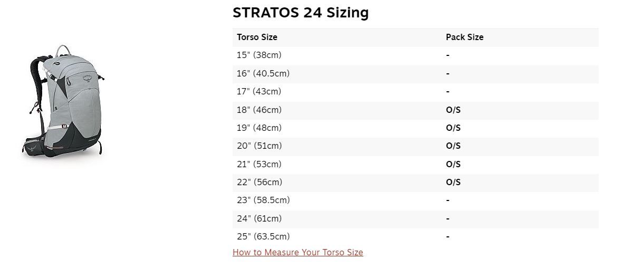The image size is (644, 268).
Task: Select the Pack Size column header
Action: [x=465, y=37]
